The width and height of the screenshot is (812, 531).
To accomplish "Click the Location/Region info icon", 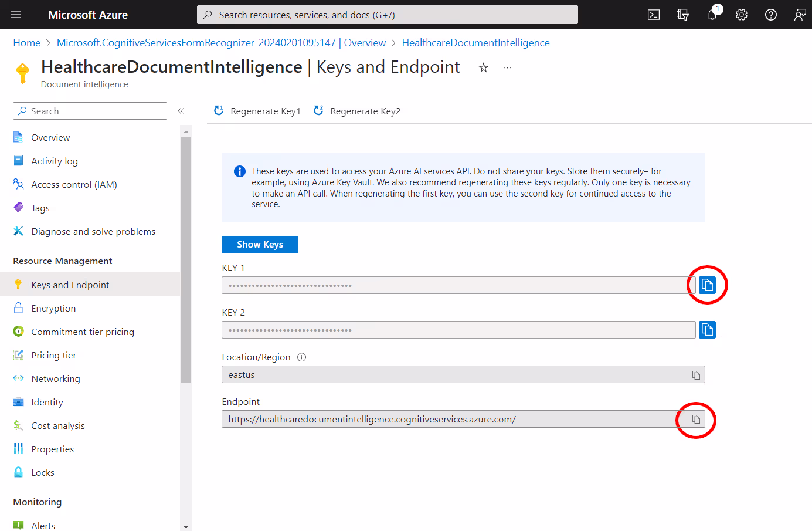I will pyautogui.click(x=302, y=357).
